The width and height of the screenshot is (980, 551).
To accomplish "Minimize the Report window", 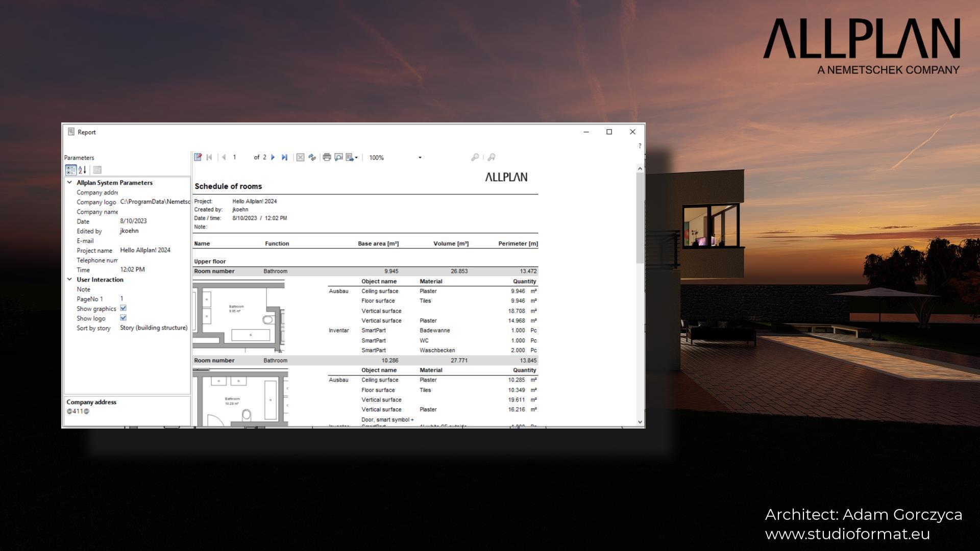I will 586,132.
